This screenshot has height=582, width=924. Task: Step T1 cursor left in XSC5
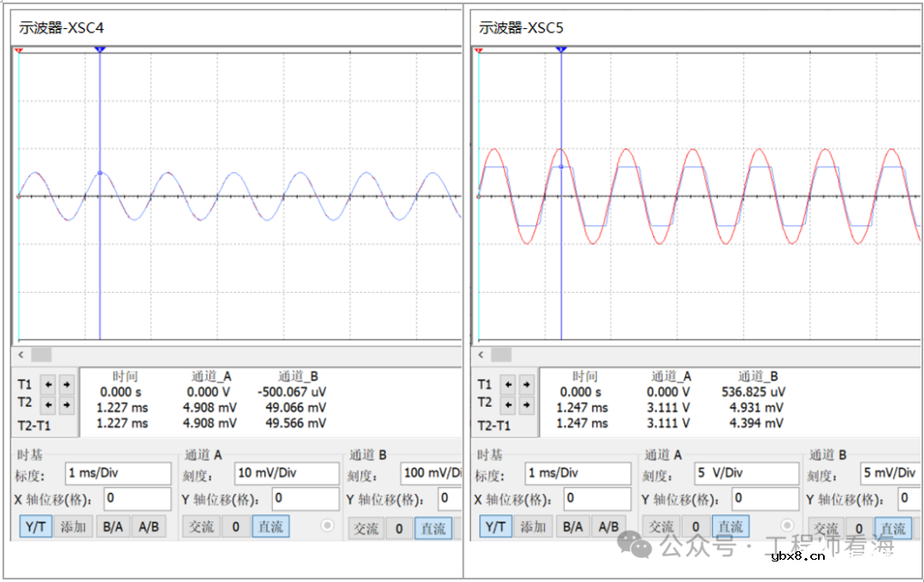pyautogui.click(x=509, y=384)
